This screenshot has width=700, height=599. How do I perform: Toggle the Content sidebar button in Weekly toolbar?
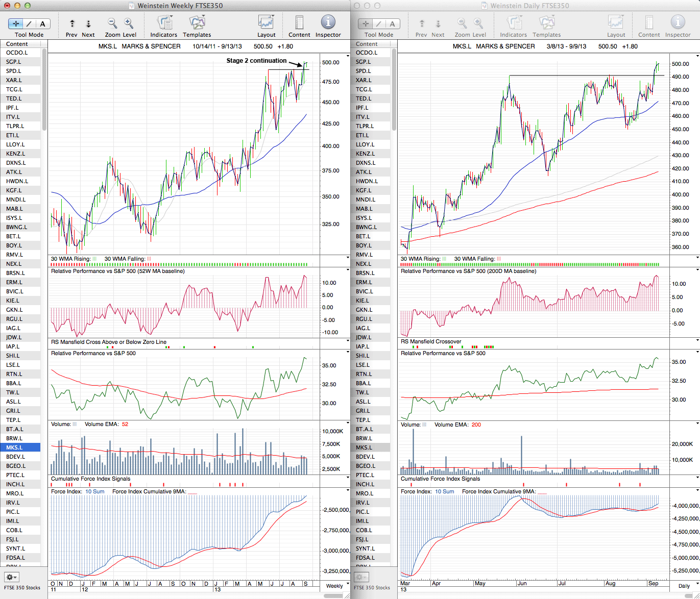point(299,23)
